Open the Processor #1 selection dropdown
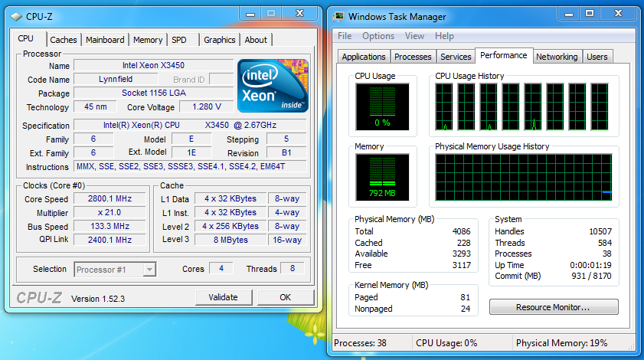This screenshot has width=644, height=360. [149, 270]
